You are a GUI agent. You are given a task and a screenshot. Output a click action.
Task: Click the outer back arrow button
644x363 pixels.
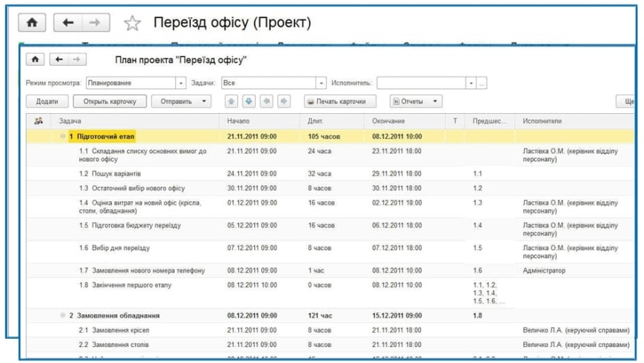(x=67, y=22)
